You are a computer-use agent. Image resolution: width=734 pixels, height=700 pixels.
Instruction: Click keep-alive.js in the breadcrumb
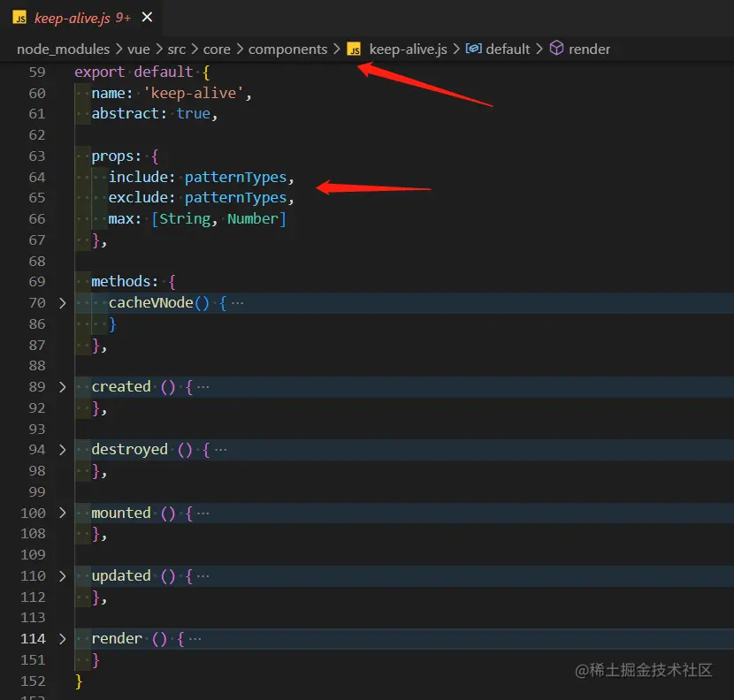pos(408,49)
